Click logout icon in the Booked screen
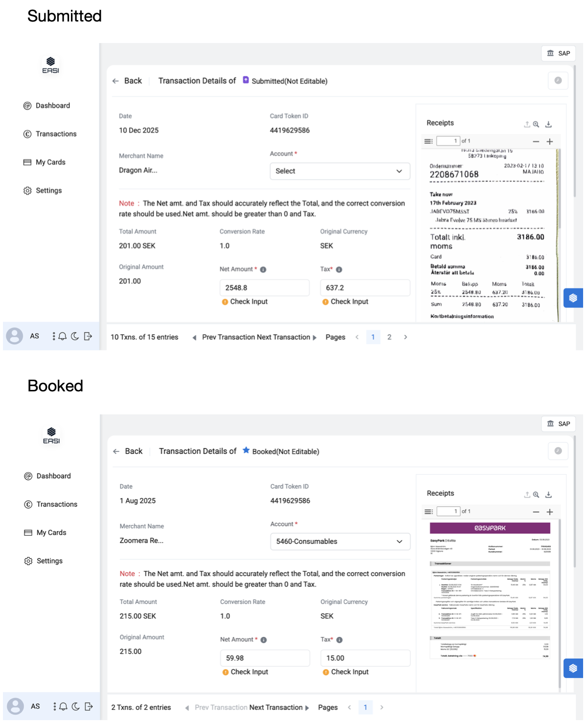This screenshot has width=588, height=726. pyautogui.click(x=89, y=706)
